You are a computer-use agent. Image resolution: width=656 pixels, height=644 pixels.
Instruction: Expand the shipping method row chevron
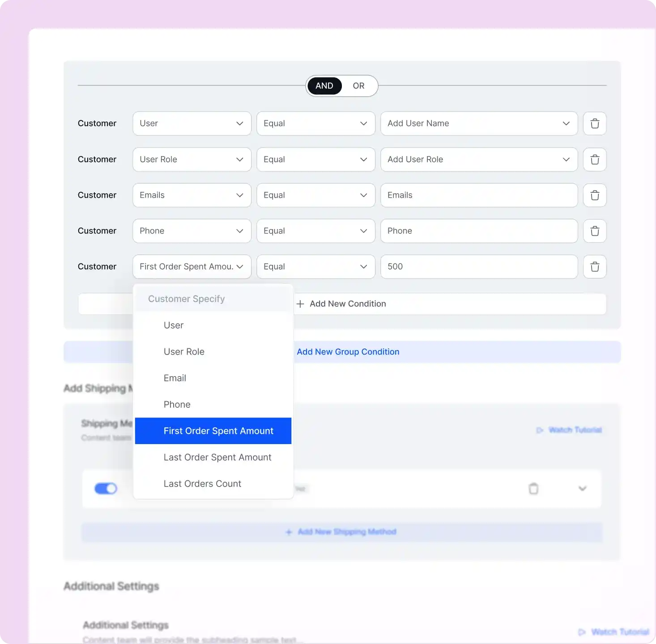point(582,489)
